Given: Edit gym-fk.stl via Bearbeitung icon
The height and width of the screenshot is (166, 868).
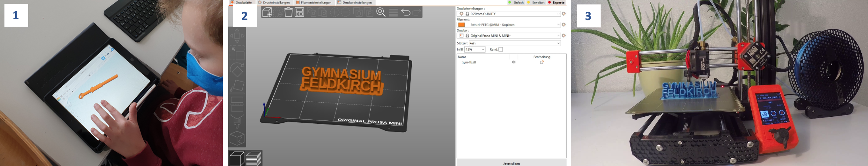Looking at the screenshot, I should pyautogui.click(x=541, y=62).
